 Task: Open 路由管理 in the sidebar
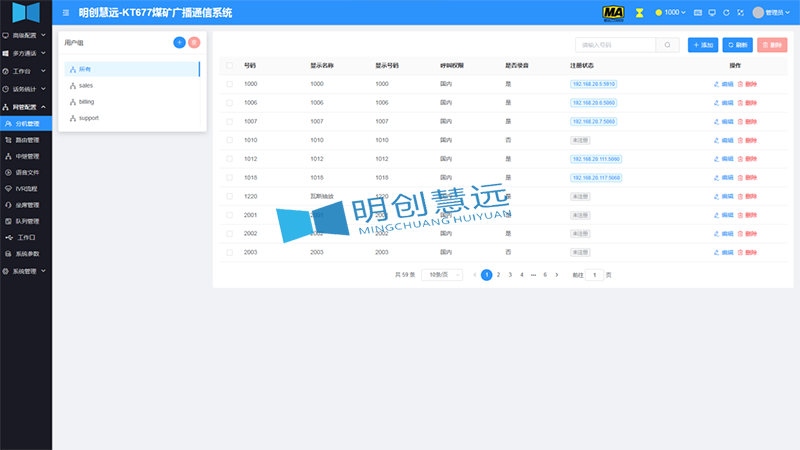pos(27,140)
